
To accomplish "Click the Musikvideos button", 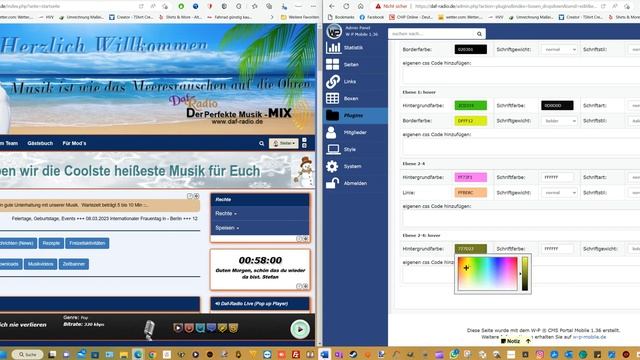I will pyautogui.click(x=40, y=264).
